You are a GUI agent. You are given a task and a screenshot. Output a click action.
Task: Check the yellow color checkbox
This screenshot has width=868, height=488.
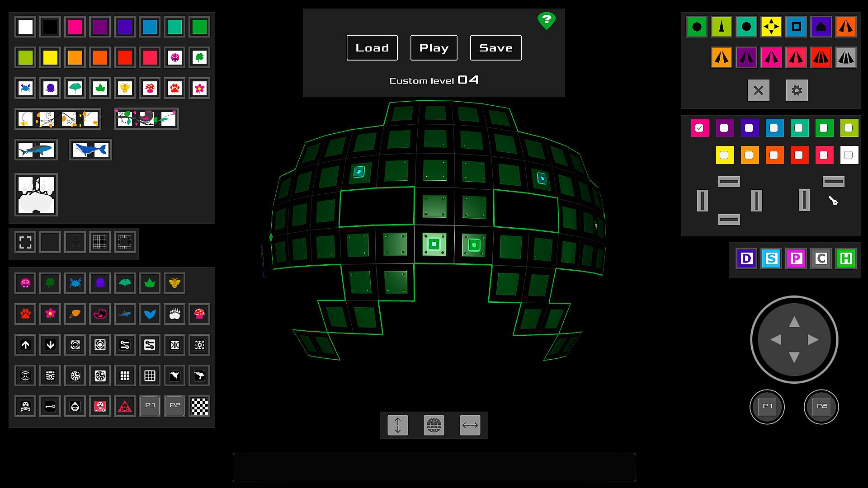724,155
